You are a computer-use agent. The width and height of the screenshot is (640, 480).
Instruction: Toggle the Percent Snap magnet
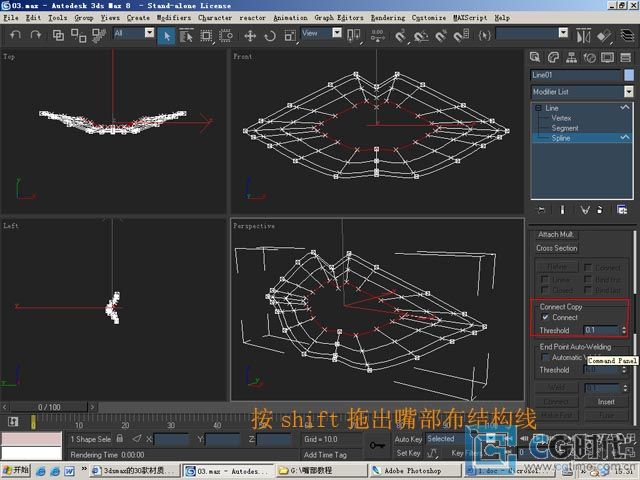pos(441,36)
